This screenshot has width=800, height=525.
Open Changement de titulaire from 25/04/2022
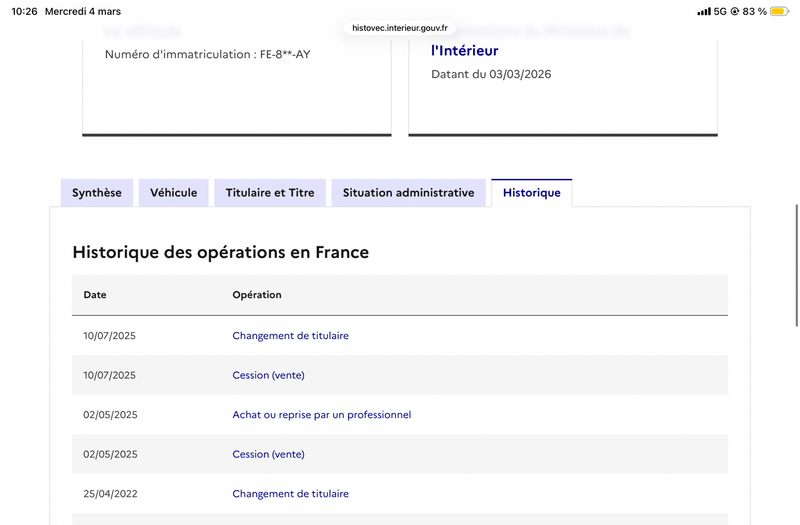[x=290, y=494]
